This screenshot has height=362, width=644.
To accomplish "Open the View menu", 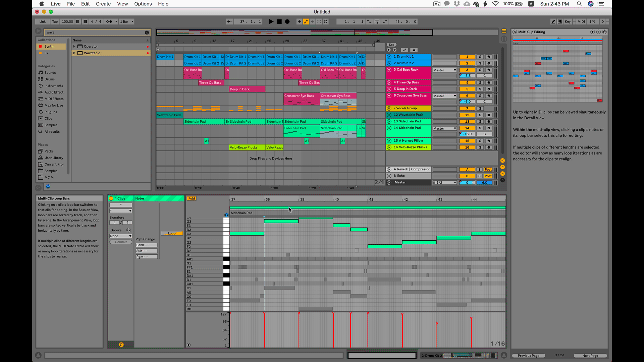I will pos(122,4).
